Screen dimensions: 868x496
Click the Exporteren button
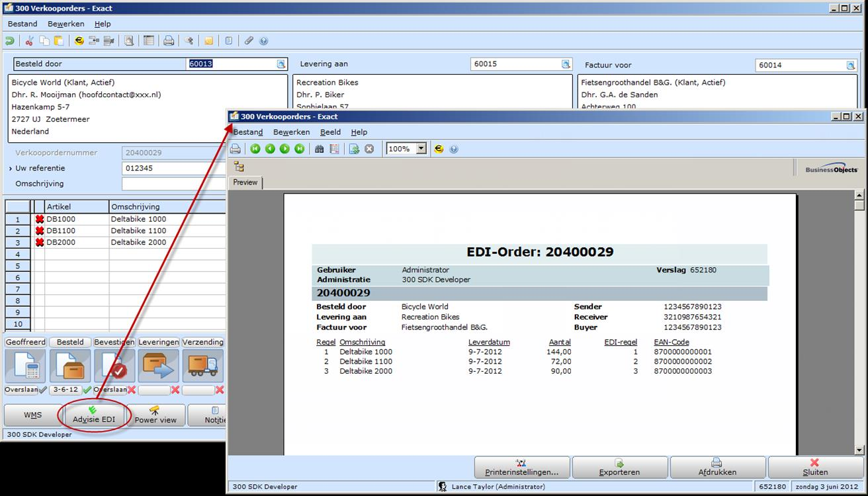[619, 468]
